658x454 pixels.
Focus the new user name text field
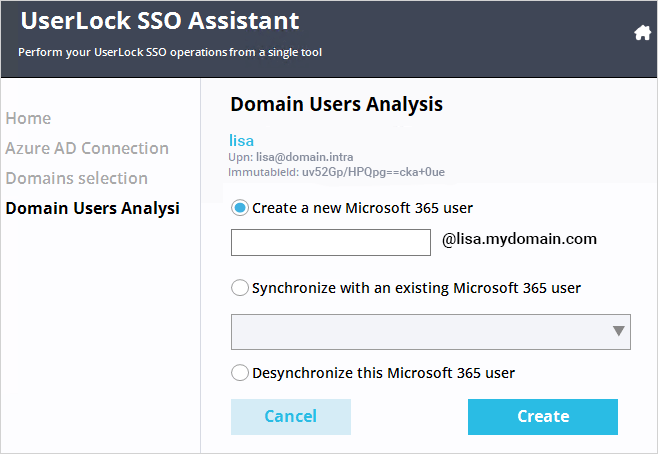click(331, 242)
